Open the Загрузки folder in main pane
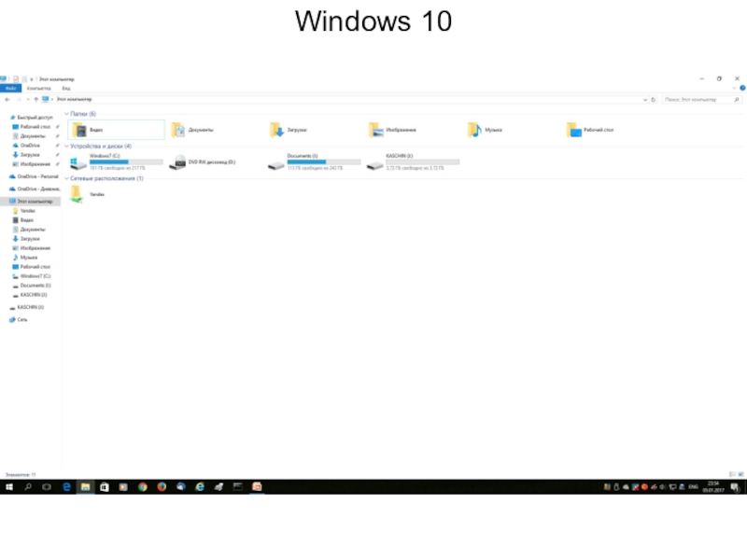The image size is (747, 560). (289, 130)
